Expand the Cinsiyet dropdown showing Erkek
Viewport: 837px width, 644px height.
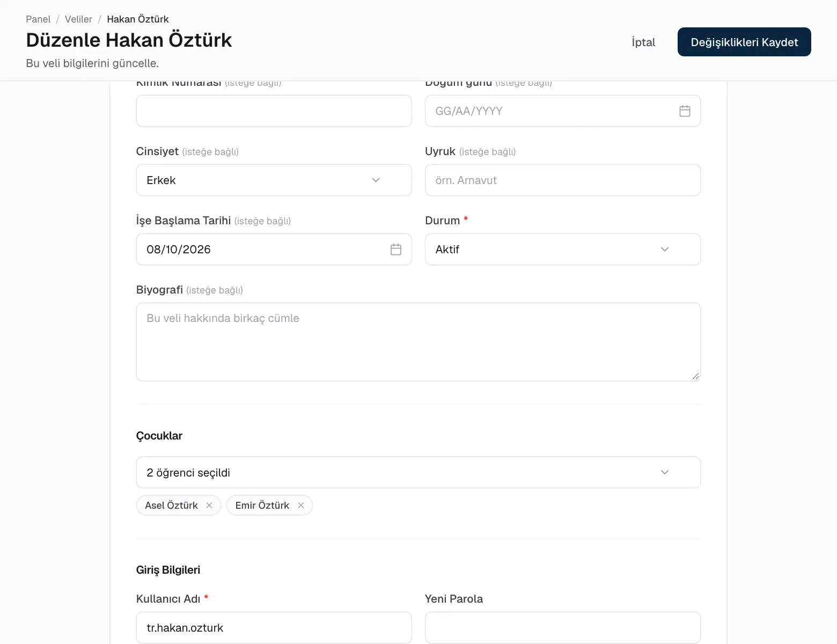[x=274, y=180]
